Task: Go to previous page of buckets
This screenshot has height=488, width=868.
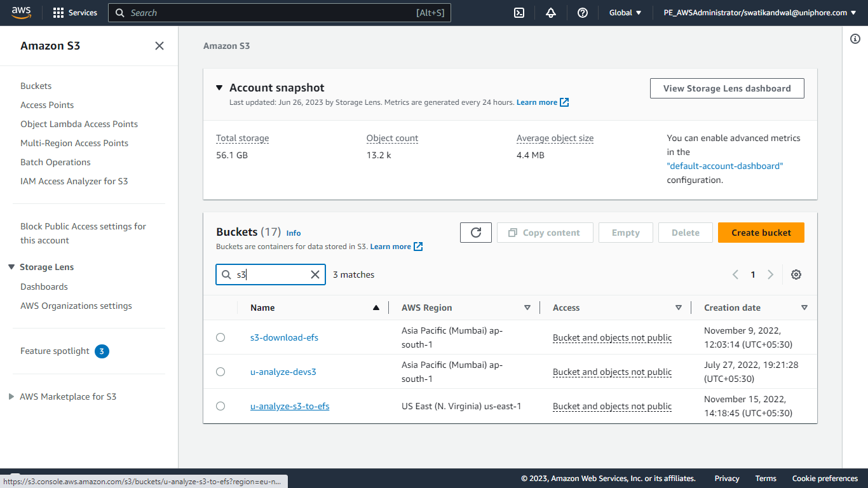Action: [735, 274]
